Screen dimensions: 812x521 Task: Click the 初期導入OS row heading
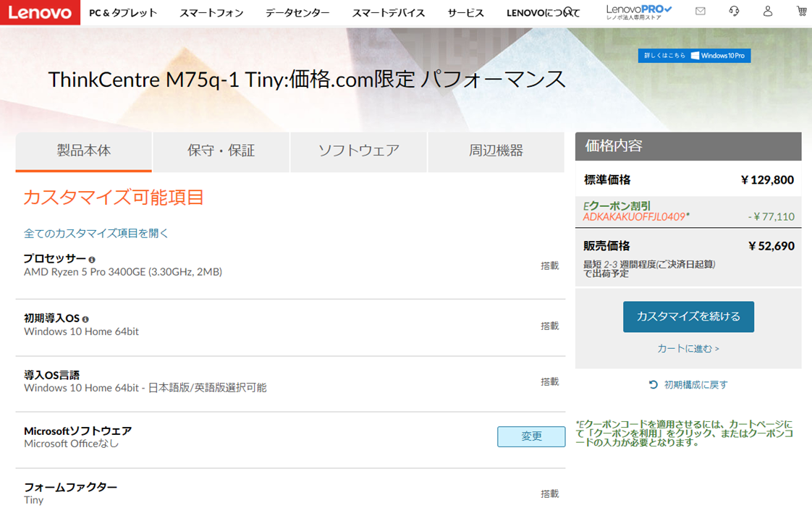[51, 318]
